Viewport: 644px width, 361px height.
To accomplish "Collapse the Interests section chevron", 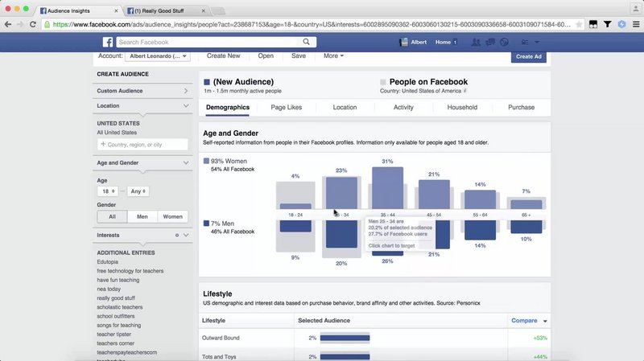I will (x=186, y=235).
